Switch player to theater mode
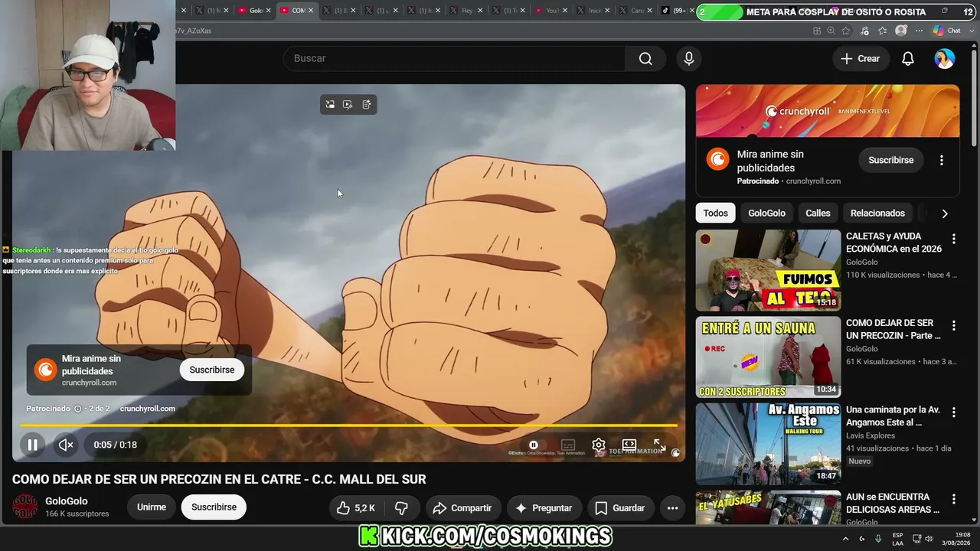The height and width of the screenshot is (551, 980). (x=629, y=445)
